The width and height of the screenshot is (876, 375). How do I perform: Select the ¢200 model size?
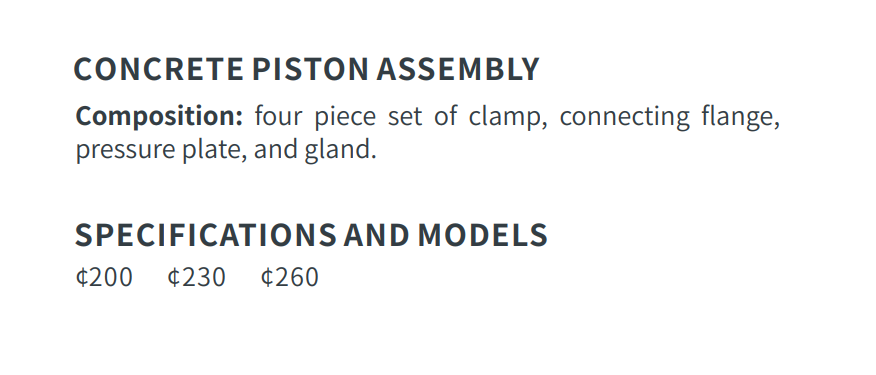click(104, 277)
